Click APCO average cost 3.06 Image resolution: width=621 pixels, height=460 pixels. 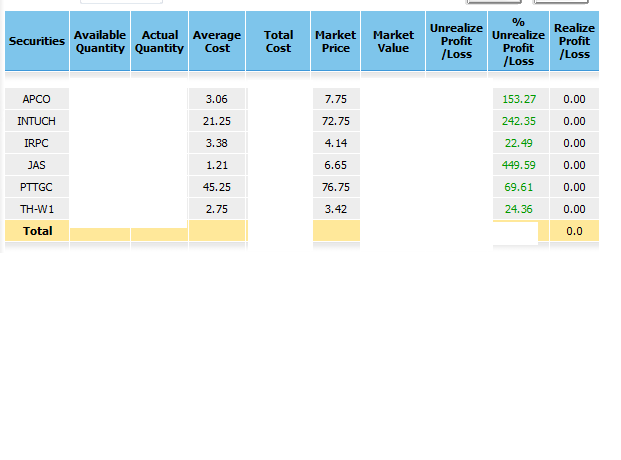217,99
